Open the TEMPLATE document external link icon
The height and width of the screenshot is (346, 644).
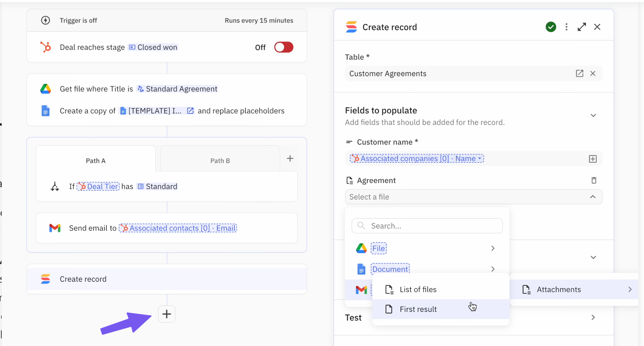(190, 111)
